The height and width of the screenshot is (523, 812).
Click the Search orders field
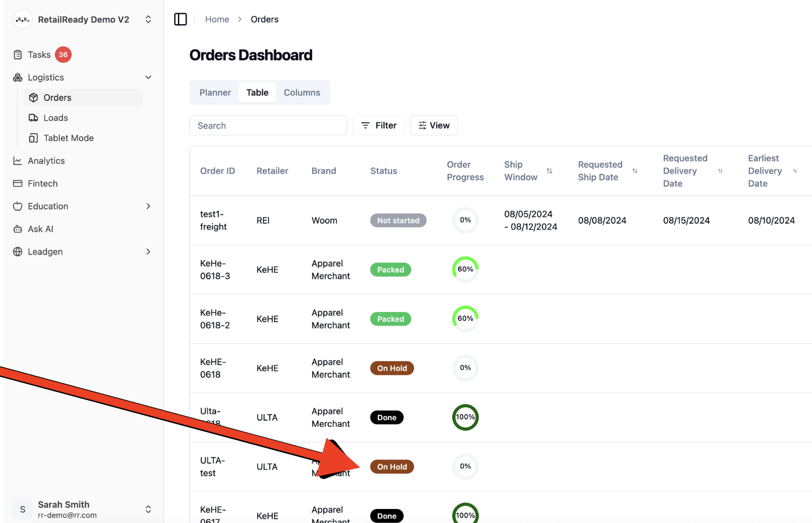point(268,125)
